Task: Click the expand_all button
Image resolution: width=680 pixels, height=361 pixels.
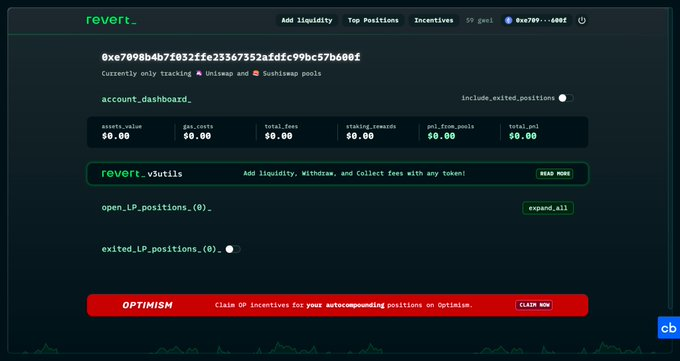Action: tap(548, 208)
